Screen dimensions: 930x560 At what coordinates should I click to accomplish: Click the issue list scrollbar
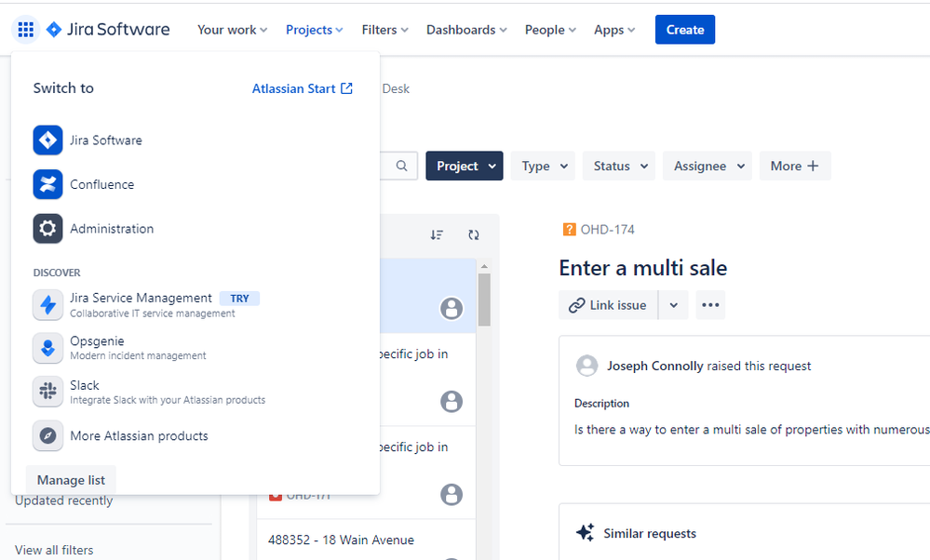484,300
